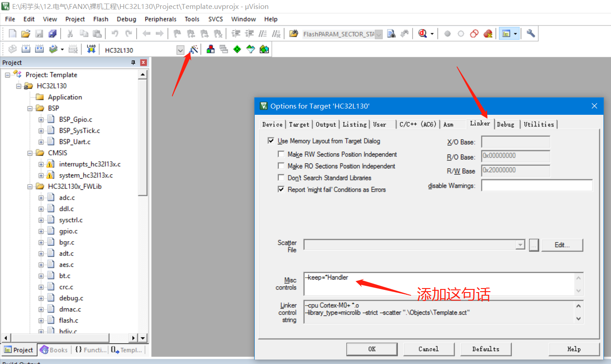Browse for scatter file with '...' button
This screenshot has height=364, width=611.
point(534,245)
